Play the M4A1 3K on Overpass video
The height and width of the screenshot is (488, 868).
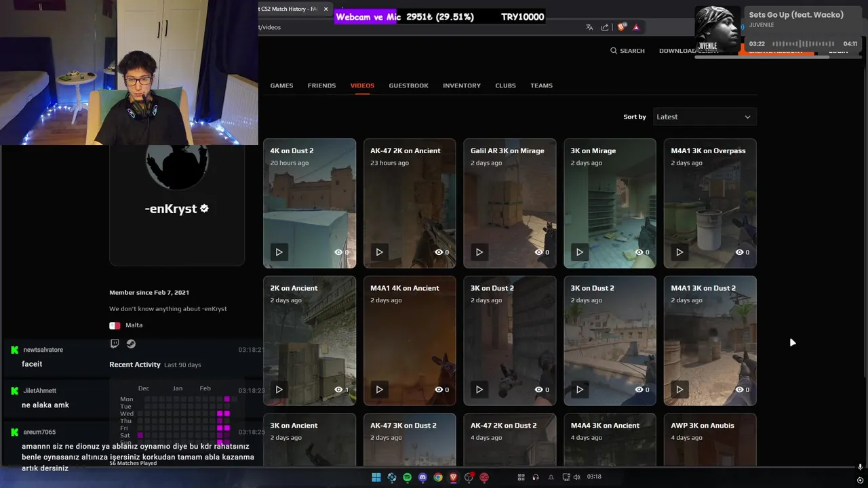[x=679, y=252]
